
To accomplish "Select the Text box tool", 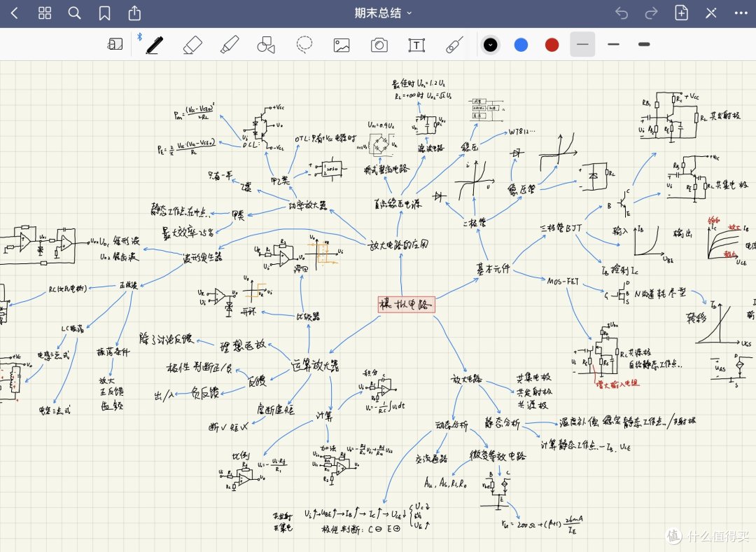I will point(416,46).
